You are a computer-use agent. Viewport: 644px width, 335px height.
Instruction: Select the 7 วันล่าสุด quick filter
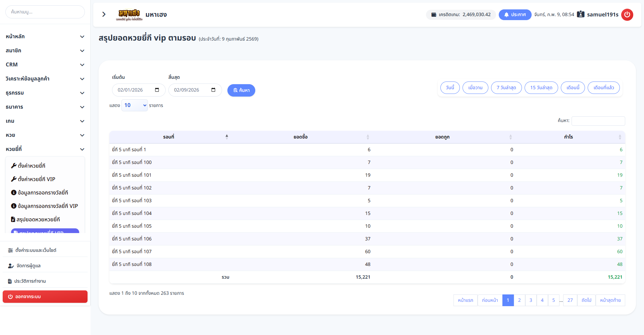[x=506, y=88]
